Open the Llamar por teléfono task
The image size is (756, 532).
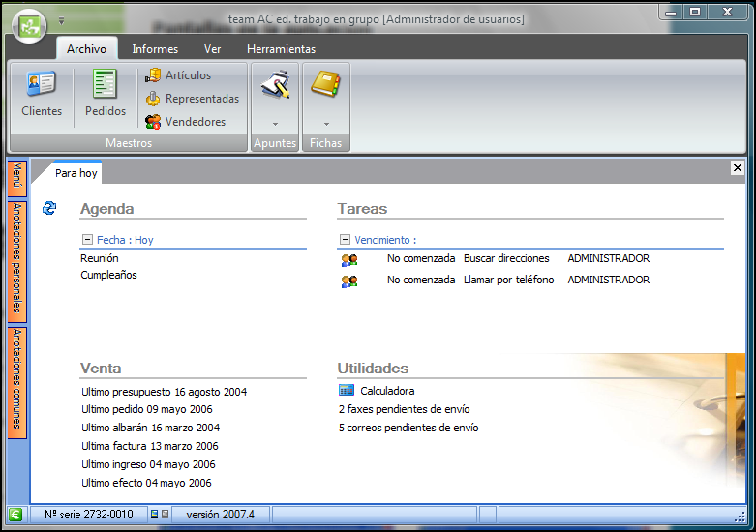(x=508, y=280)
